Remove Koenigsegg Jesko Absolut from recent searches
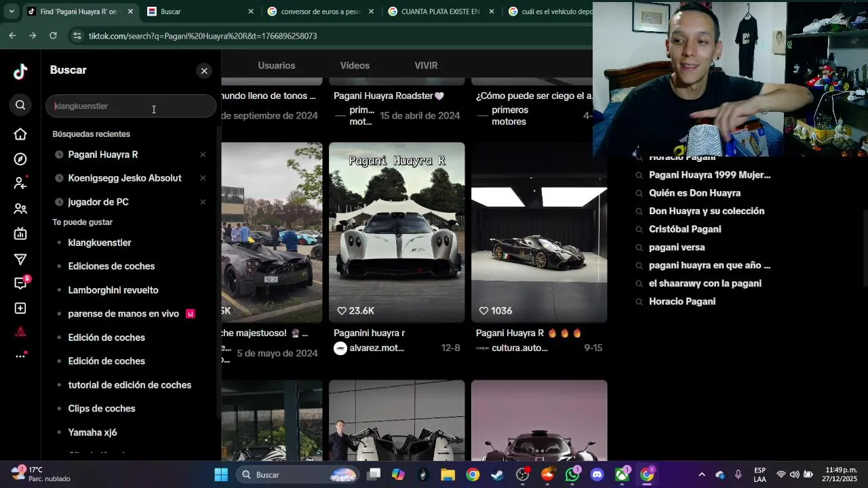 click(203, 178)
